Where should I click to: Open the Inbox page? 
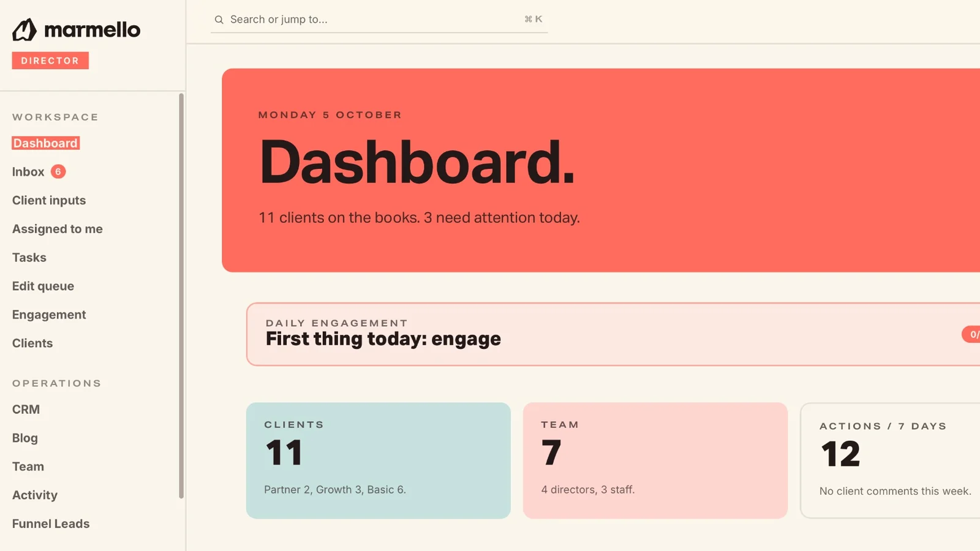pyautogui.click(x=28, y=172)
